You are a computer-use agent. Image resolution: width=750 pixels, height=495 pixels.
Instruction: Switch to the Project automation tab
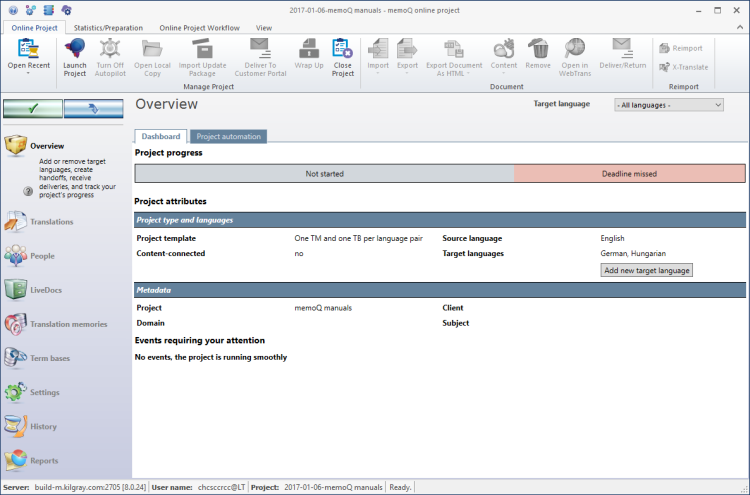tap(228, 136)
